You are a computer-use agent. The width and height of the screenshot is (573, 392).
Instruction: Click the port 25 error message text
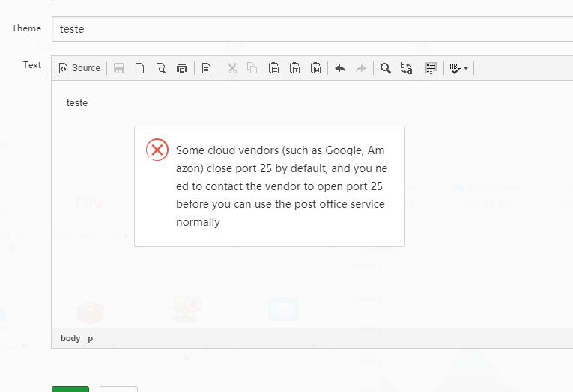coord(282,186)
